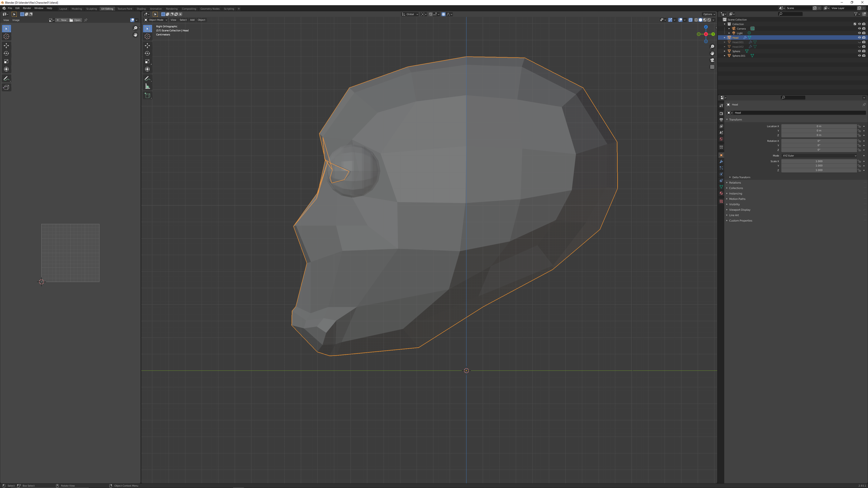Open the File menu
The height and width of the screenshot is (488, 868).
(10, 8)
